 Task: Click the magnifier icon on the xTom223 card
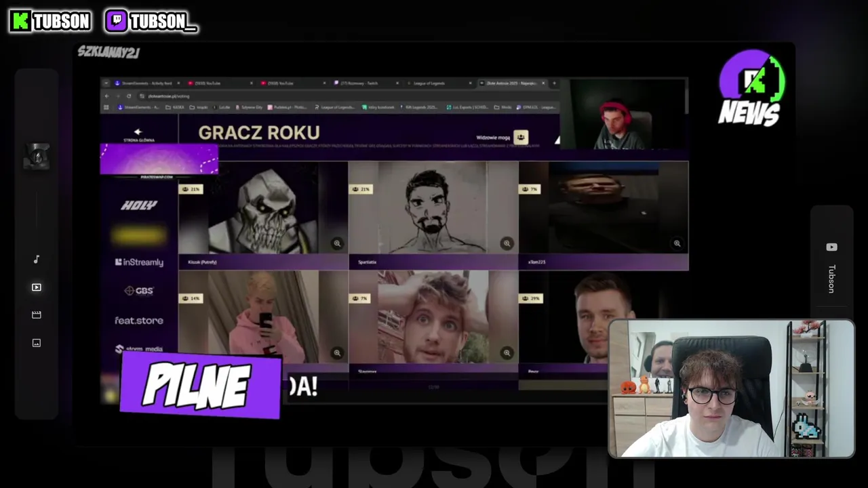pos(677,243)
